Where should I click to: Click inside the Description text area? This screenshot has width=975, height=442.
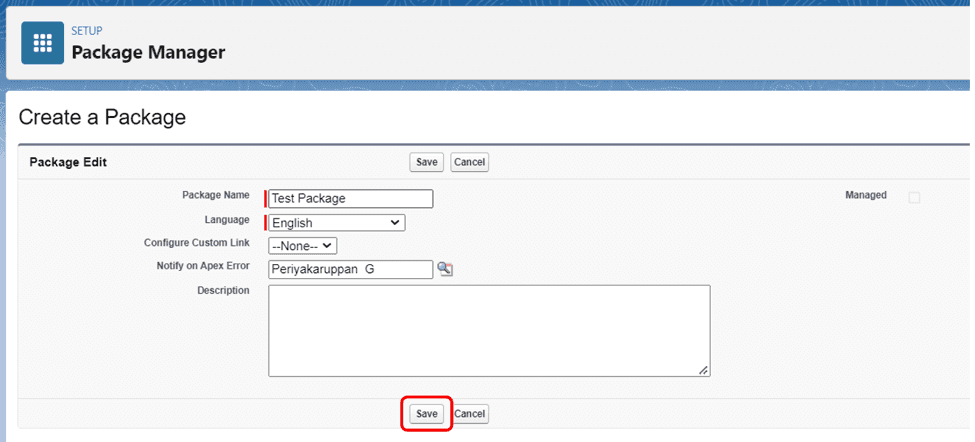489,331
